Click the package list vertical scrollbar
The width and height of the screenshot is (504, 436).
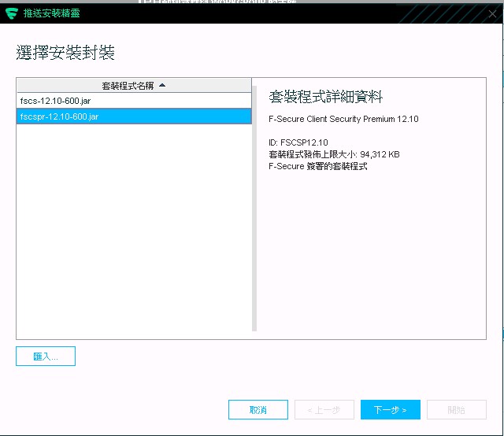pyautogui.click(x=254, y=209)
